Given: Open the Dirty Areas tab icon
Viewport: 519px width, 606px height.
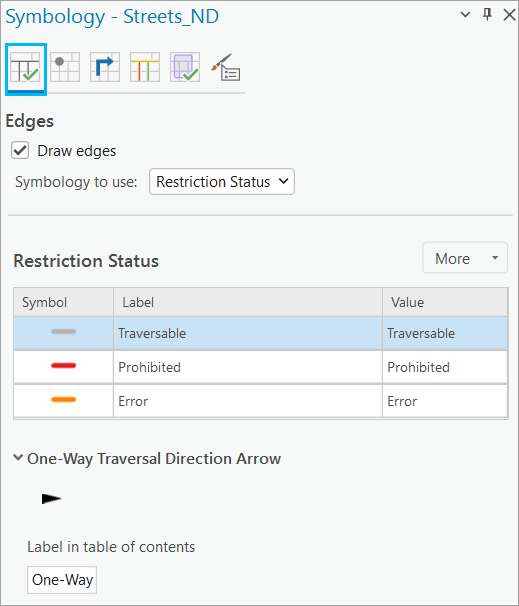Looking at the screenshot, I should point(185,67).
